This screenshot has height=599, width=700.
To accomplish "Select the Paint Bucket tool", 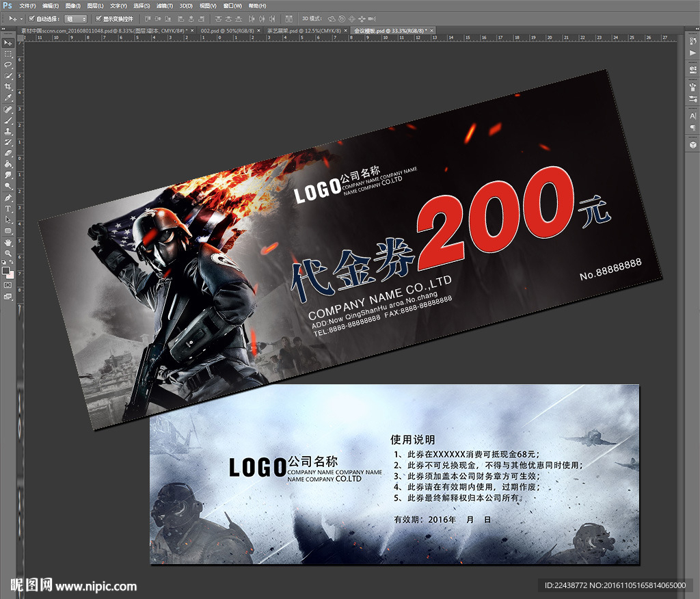I will coord(8,164).
